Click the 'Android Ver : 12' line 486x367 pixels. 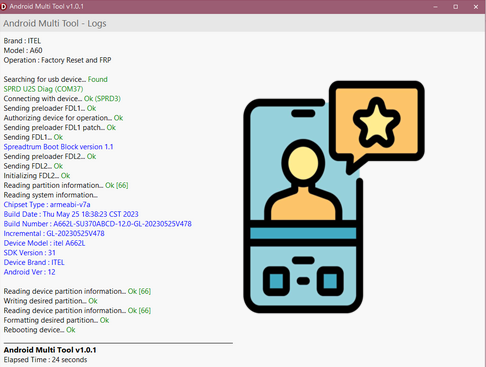click(x=29, y=272)
